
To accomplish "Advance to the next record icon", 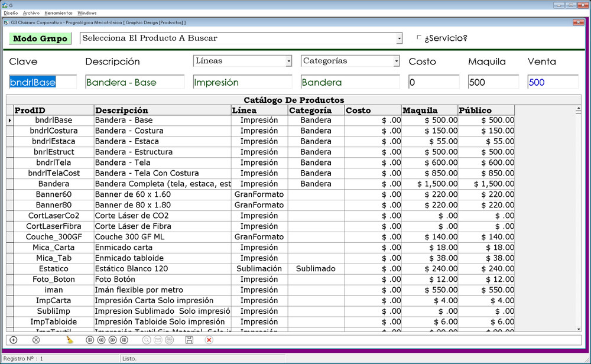I will tap(112, 340).
